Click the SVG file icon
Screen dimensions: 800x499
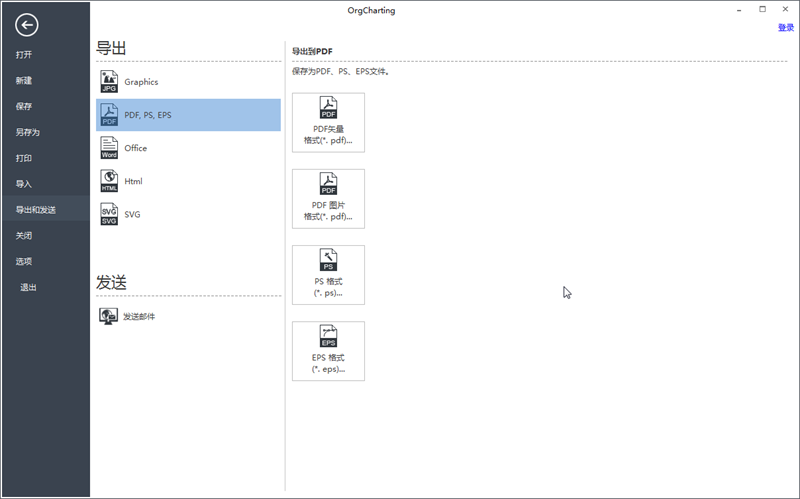[109, 214]
